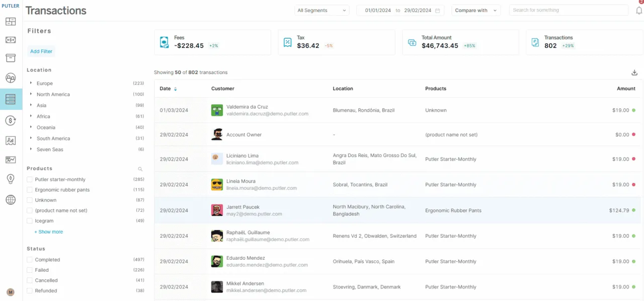The height and width of the screenshot is (301, 644).
Task: Open the Audience chart icon in sidebar
Action: coord(11,140)
